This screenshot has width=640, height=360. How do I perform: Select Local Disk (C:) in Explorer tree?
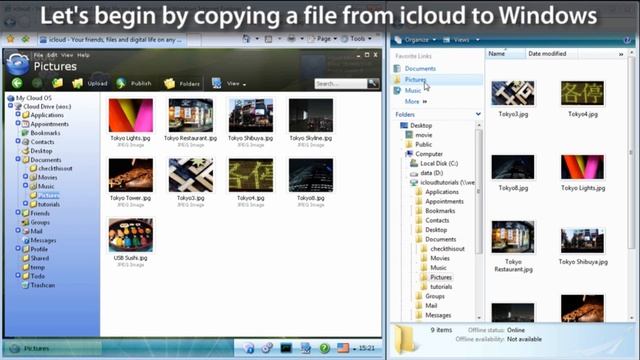[434, 163]
